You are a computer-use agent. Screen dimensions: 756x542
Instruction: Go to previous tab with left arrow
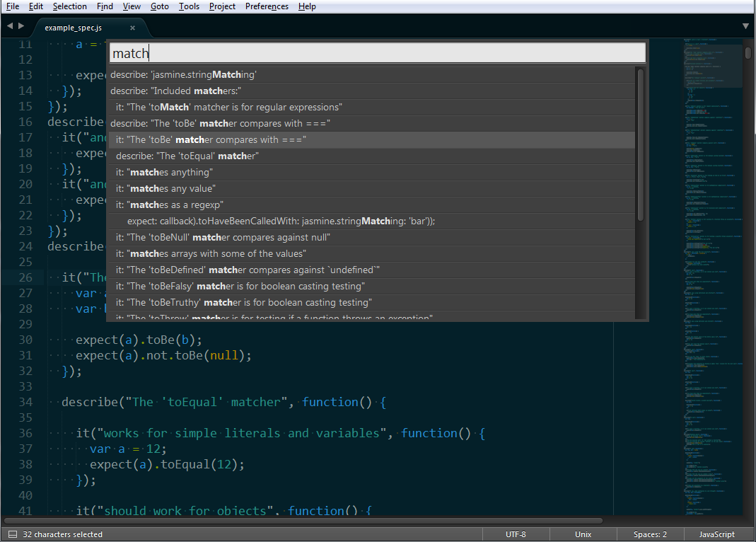point(10,26)
